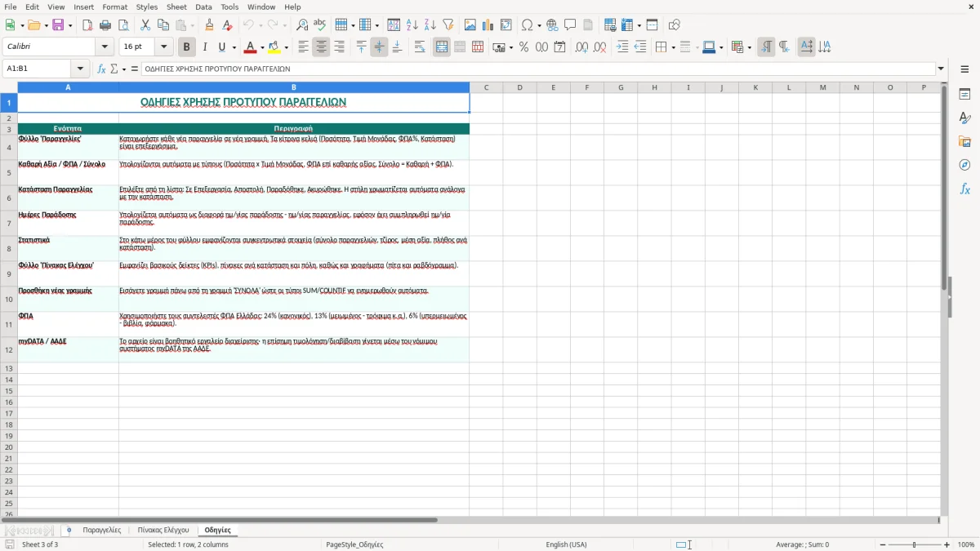
Task: Open the Font Name dropdown
Action: point(105,47)
